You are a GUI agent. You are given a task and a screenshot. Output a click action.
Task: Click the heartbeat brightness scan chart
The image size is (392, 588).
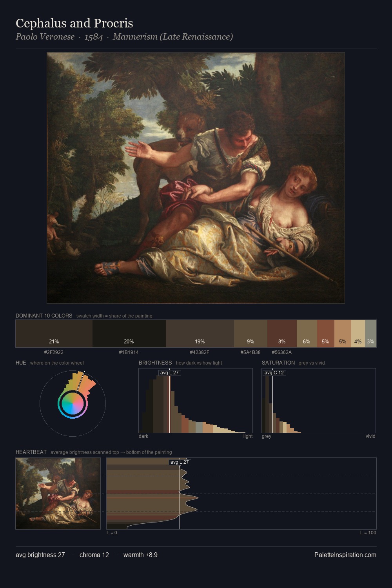(x=241, y=494)
